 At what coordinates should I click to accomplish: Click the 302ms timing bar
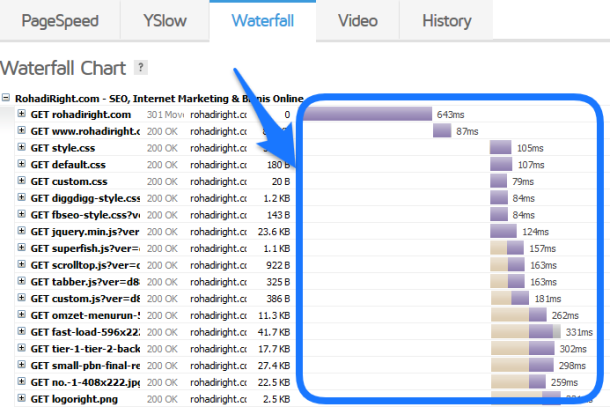click(522, 348)
